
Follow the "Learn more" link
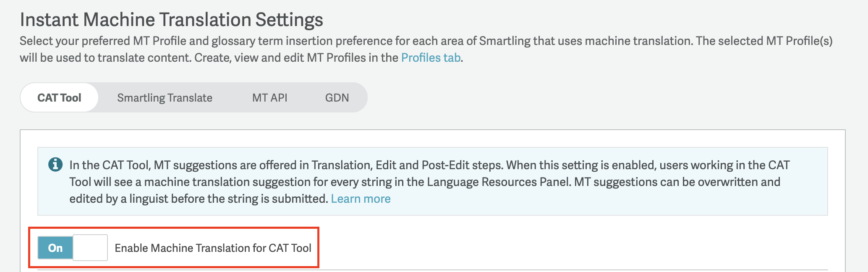361,199
